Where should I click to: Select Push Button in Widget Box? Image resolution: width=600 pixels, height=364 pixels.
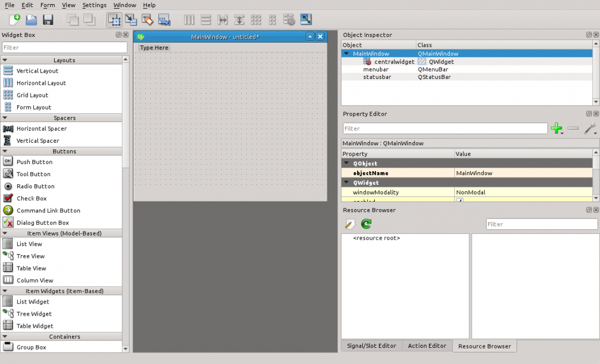point(34,162)
